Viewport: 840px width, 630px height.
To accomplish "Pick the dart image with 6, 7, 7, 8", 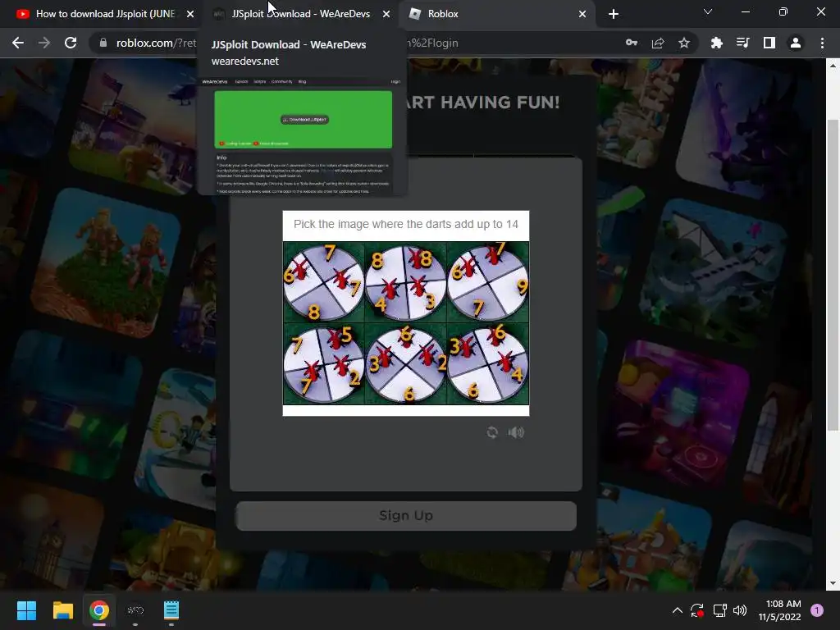I will [323, 282].
